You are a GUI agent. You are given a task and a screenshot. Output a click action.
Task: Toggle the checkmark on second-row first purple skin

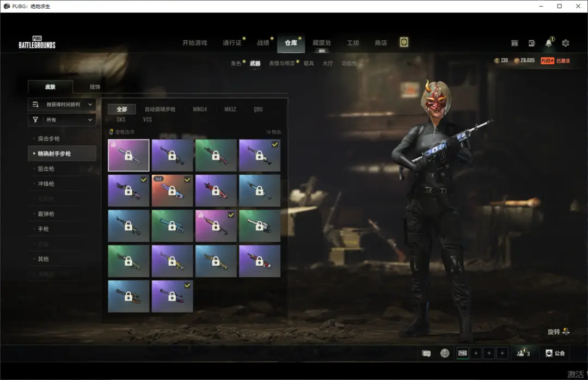(144, 180)
